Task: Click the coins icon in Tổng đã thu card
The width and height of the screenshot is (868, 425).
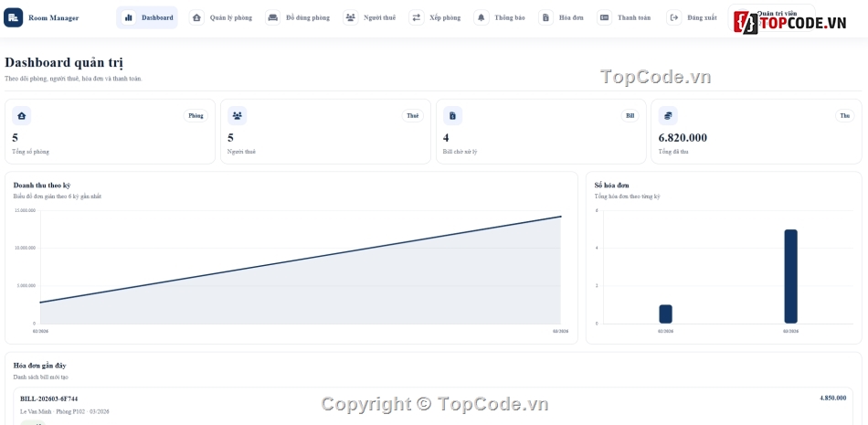Action: [668, 116]
